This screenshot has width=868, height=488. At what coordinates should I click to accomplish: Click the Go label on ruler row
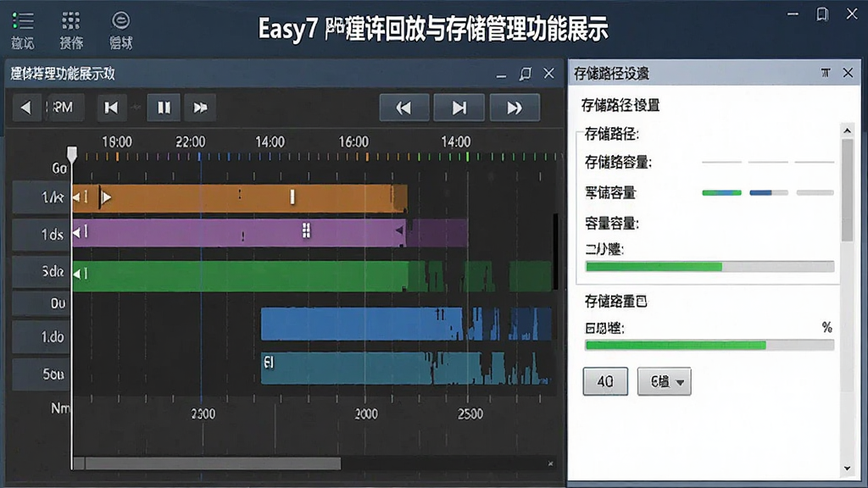tap(59, 169)
